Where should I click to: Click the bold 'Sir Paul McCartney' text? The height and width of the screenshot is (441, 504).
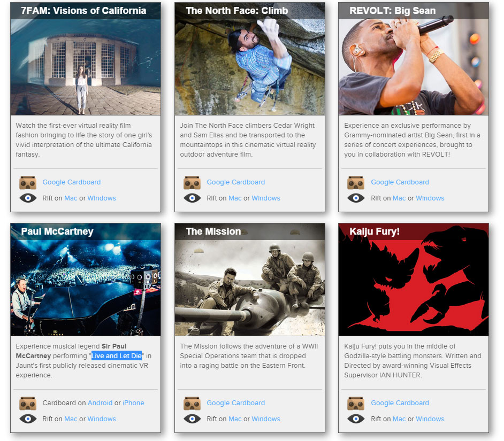tap(71, 351)
